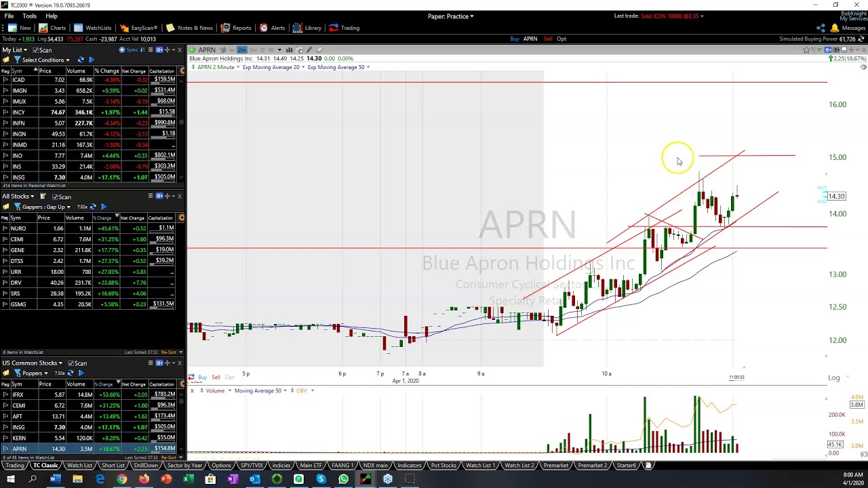The image size is (868, 488).
Task: Open the Windows Start menu
Action: click(x=10, y=479)
